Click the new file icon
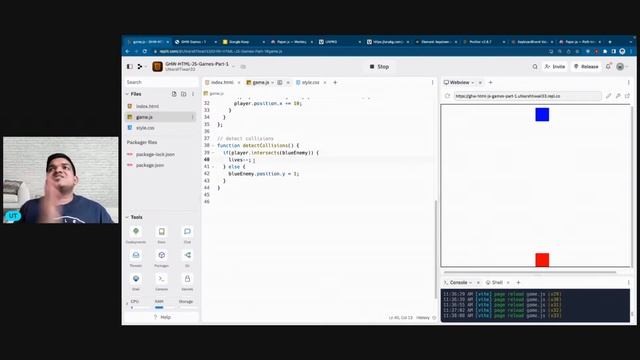 point(174,94)
